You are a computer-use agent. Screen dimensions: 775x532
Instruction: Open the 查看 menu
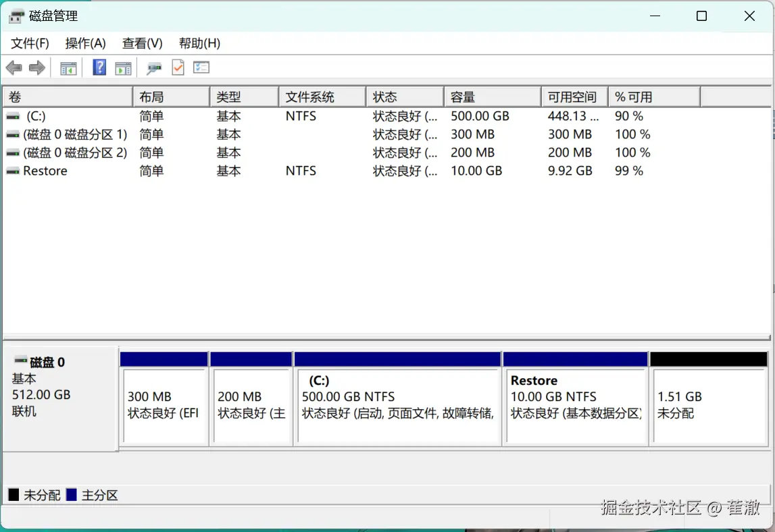coord(141,43)
